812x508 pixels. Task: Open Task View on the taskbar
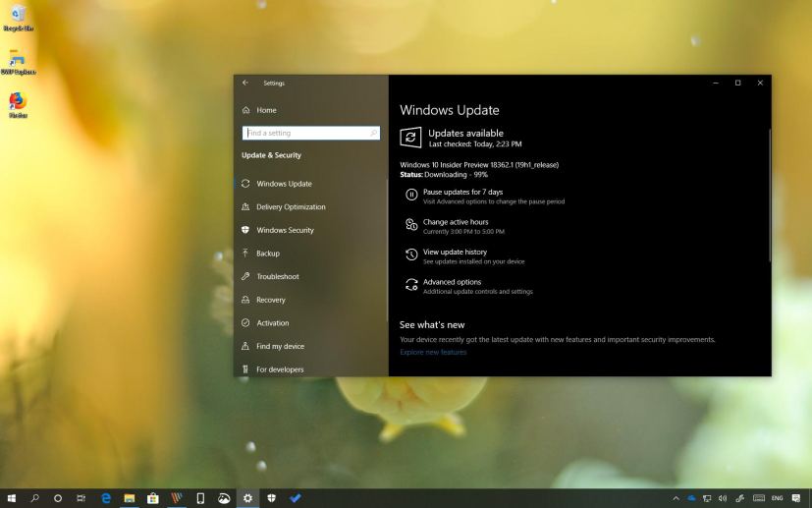pyautogui.click(x=81, y=498)
